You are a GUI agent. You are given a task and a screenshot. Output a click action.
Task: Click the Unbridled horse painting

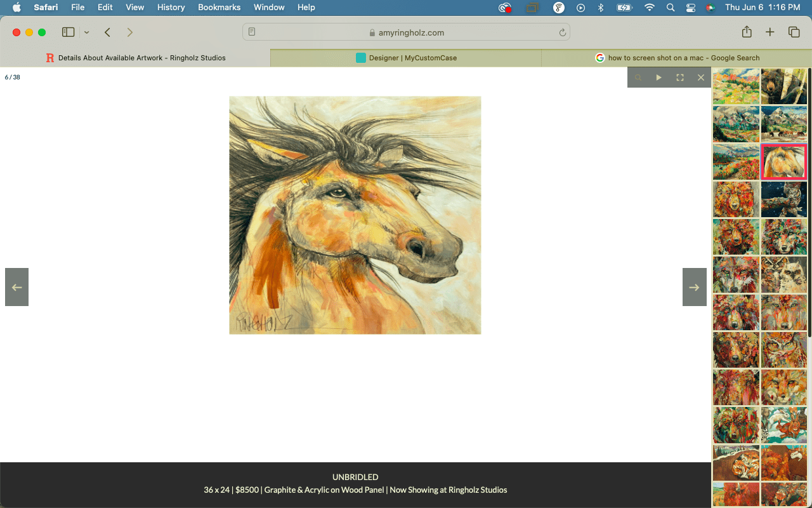pos(355,215)
